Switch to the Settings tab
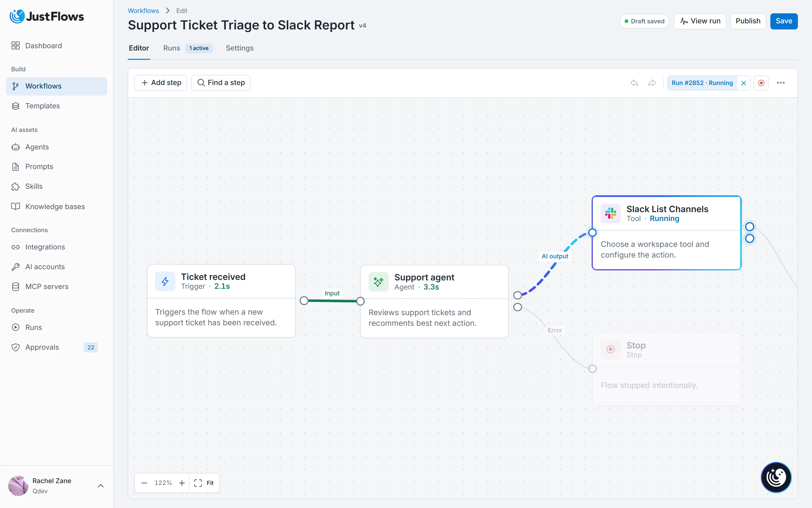The image size is (812, 508). point(240,48)
